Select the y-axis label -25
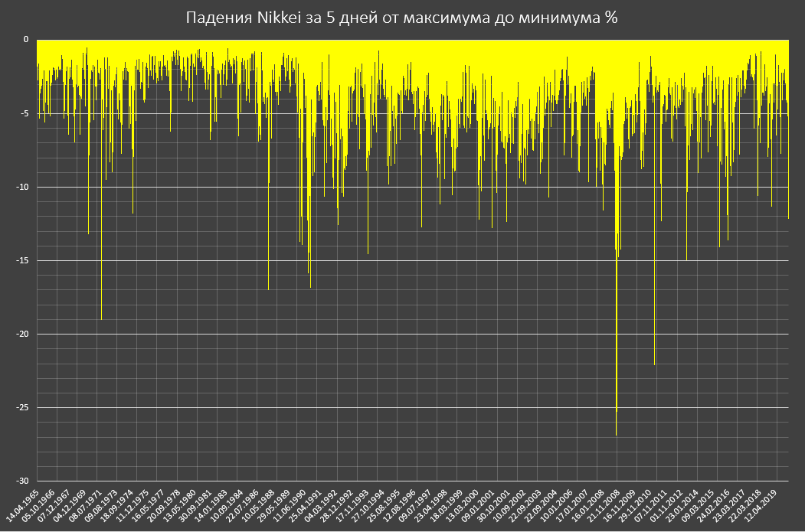 tap(22, 408)
